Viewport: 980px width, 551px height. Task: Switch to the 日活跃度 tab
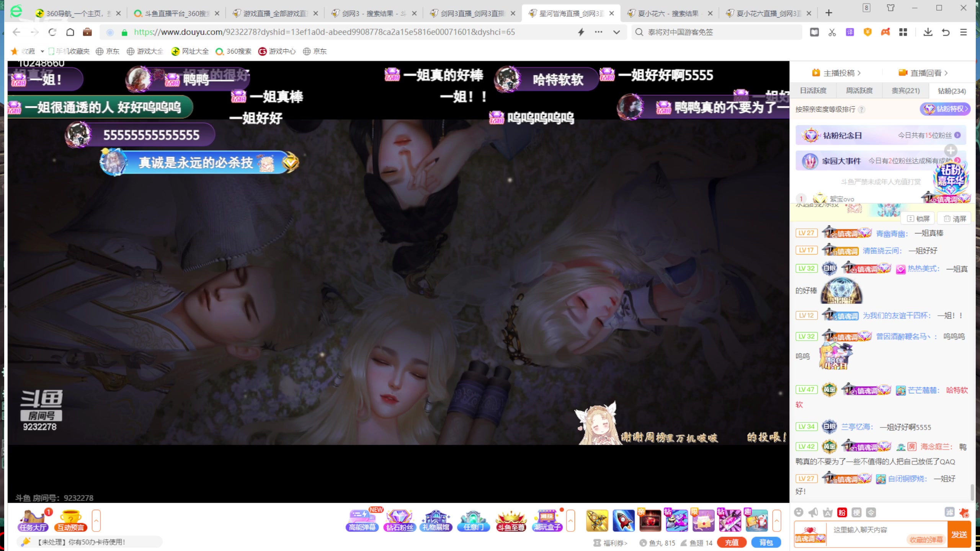click(813, 91)
